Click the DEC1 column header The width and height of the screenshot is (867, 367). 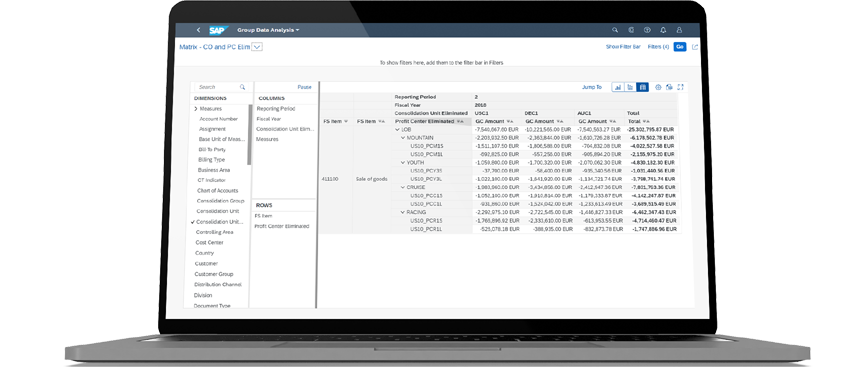(x=532, y=113)
